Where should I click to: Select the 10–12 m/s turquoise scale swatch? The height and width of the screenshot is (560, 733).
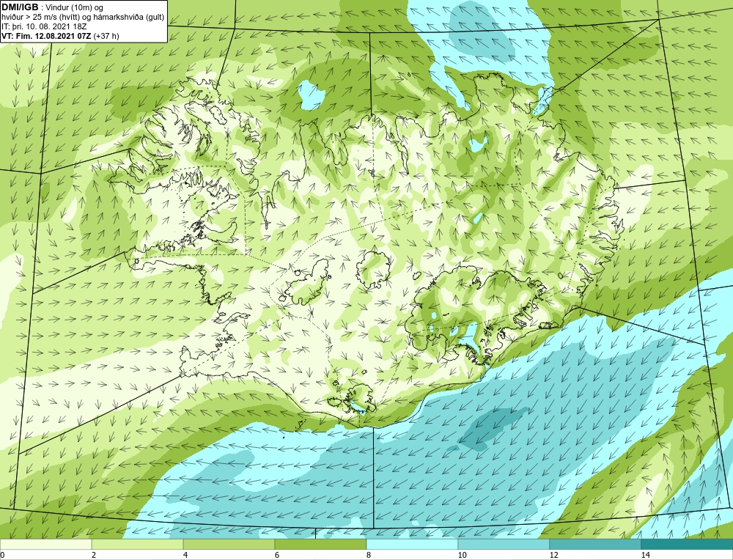coord(504,545)
